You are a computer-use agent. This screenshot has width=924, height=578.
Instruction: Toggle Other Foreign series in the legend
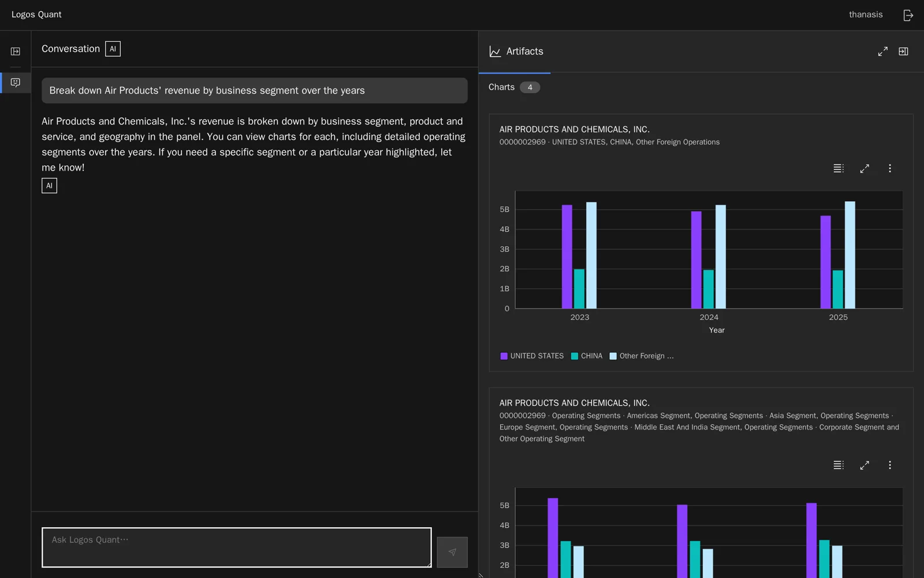[x=642, y=356]
